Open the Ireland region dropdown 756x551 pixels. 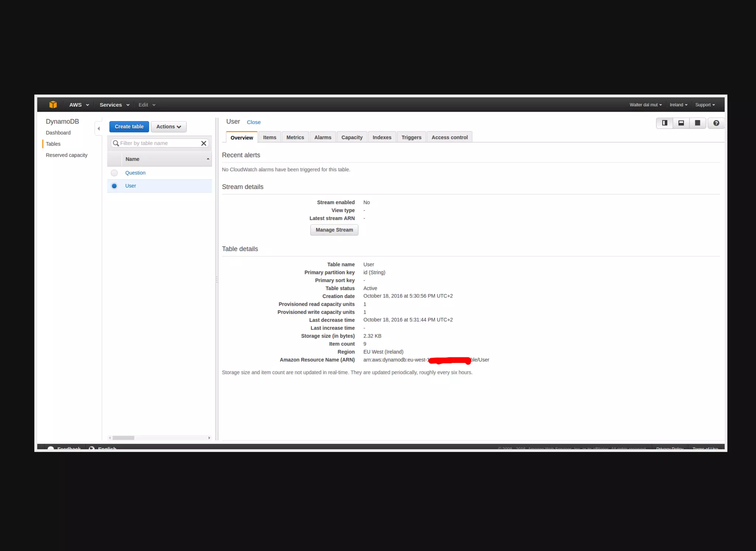pos(678,105)
